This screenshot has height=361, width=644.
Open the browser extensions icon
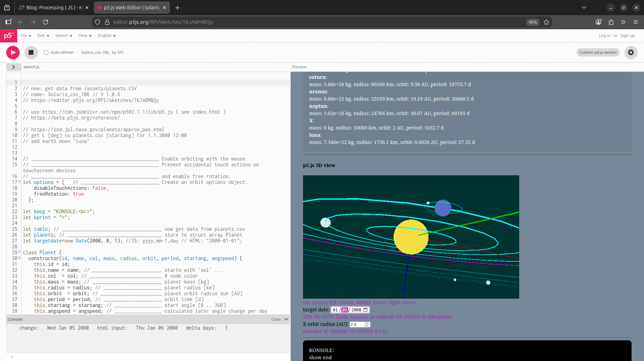611,22
